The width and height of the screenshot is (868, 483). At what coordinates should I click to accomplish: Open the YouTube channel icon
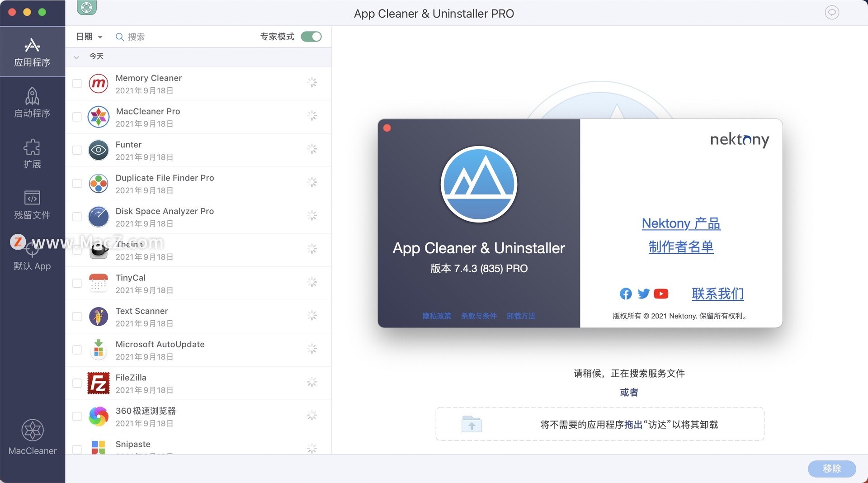[661, 294]
